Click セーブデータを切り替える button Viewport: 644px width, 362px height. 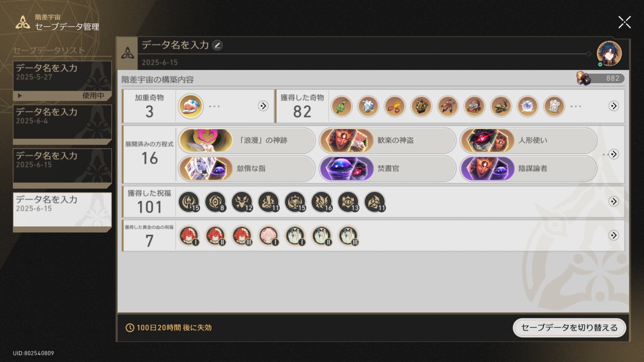pos(569,327)
